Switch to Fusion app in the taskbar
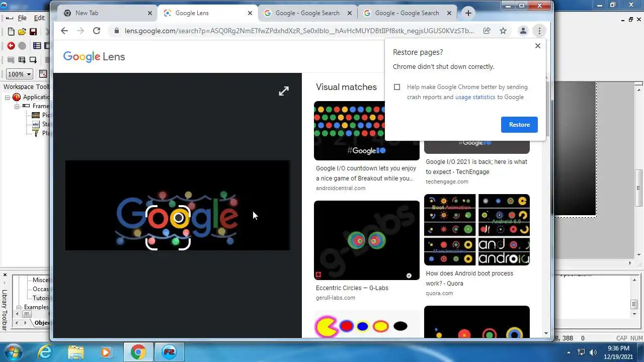Viewport: 644px width, 362px height. 169,352
